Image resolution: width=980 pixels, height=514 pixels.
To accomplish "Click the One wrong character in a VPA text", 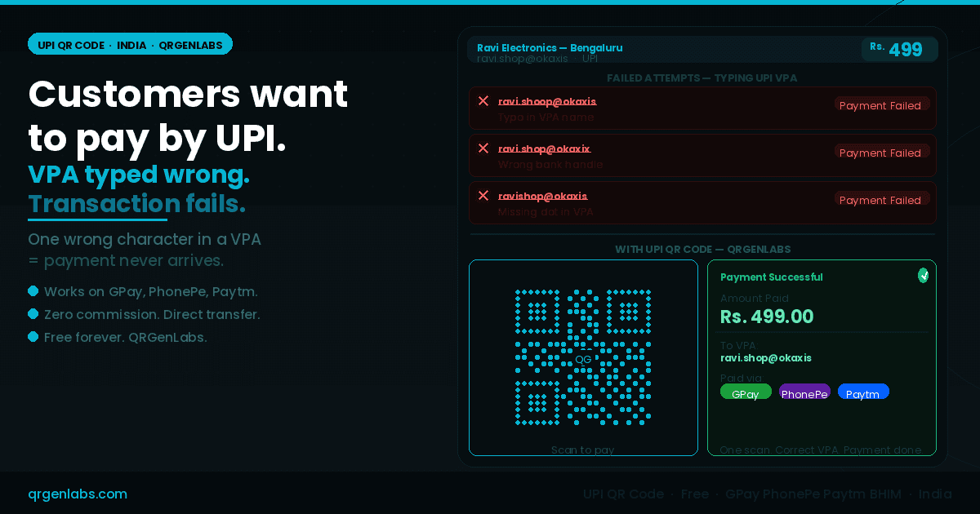I will 145,240.
